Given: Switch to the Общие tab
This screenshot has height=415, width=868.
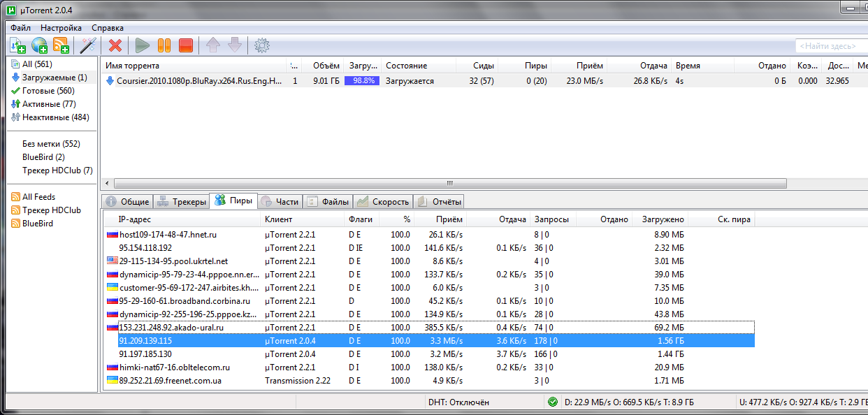Looking at the screenshot, I should point(127,201).
